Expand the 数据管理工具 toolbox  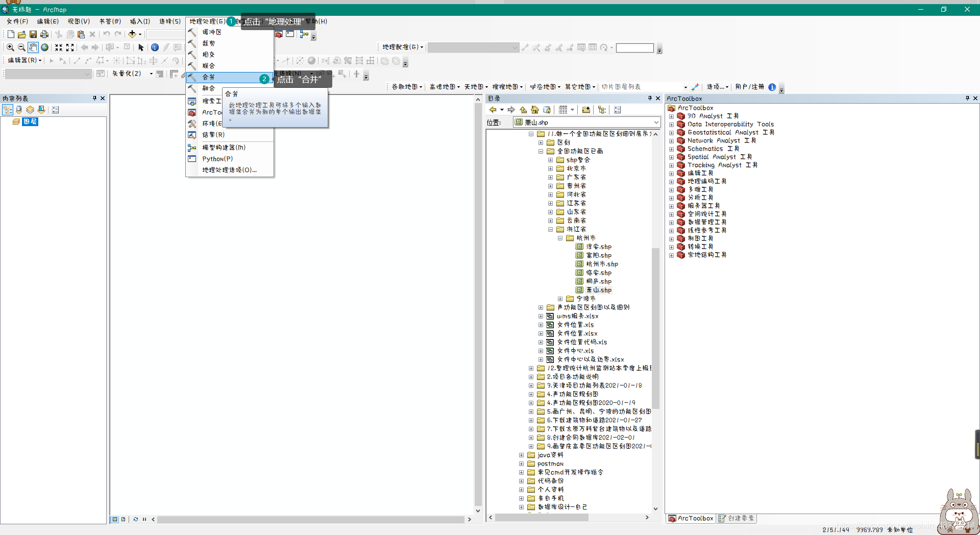click(672, 223)
